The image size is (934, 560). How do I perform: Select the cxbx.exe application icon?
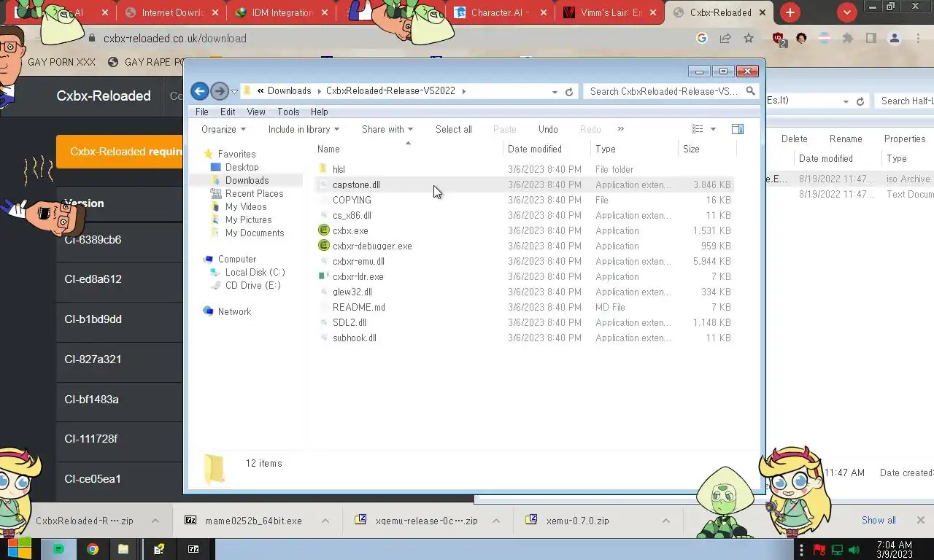[325, 230]
